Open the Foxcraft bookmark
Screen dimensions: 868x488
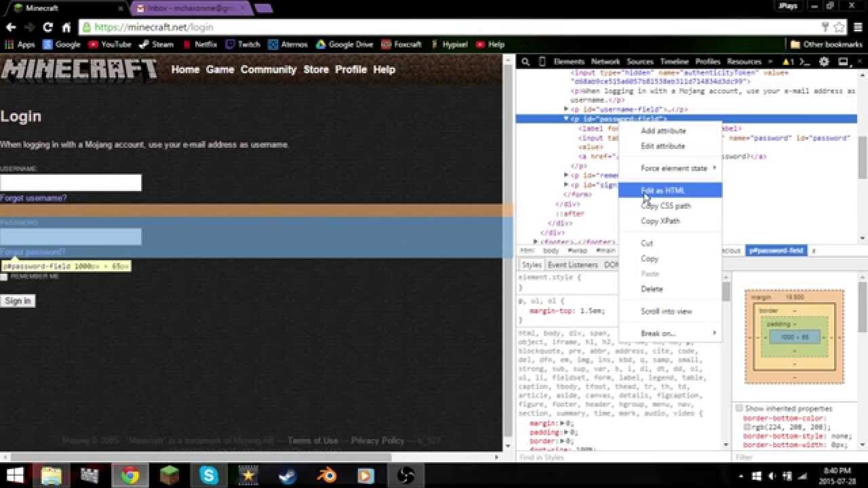(x=401, y=44)
